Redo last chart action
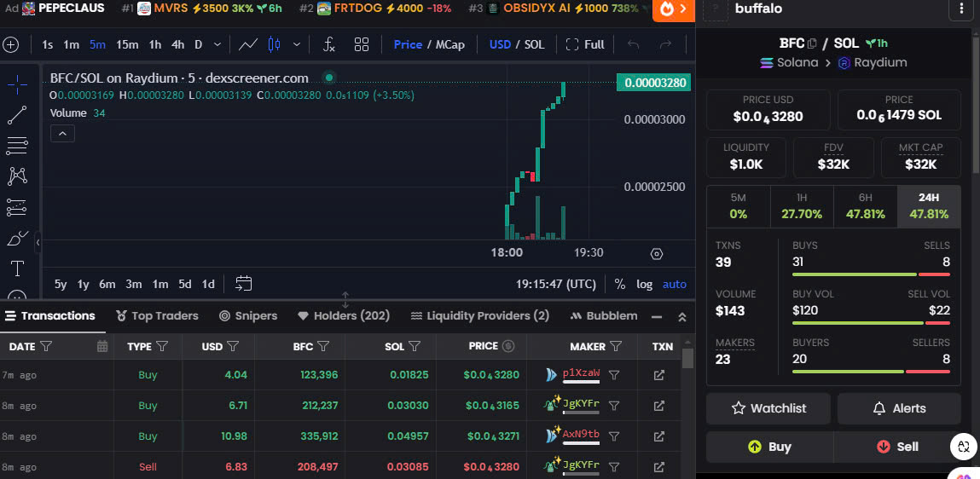Viewport: 980px width, 479px height. click(665, 44)
